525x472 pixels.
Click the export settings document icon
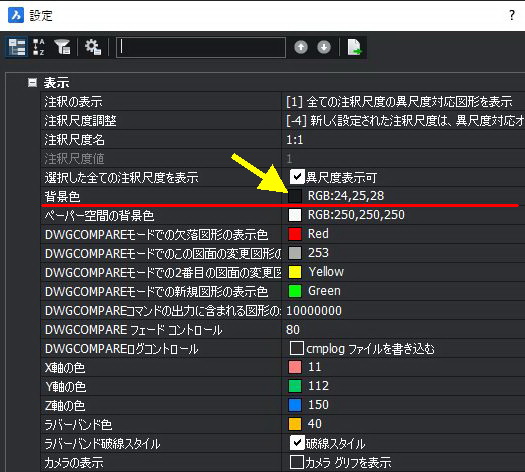click(x=354, y=47)
